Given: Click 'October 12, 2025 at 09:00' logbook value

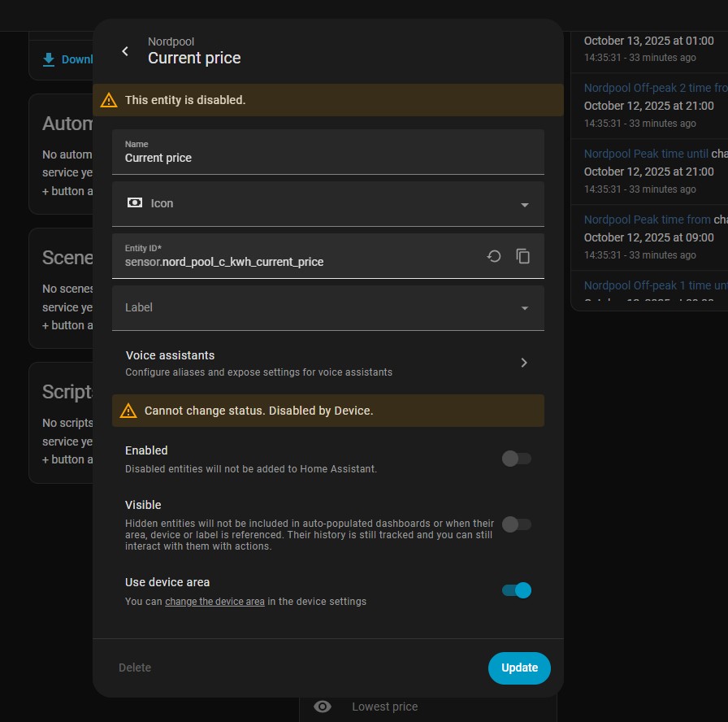Looking at the screenshot, I should coord(648,237).
